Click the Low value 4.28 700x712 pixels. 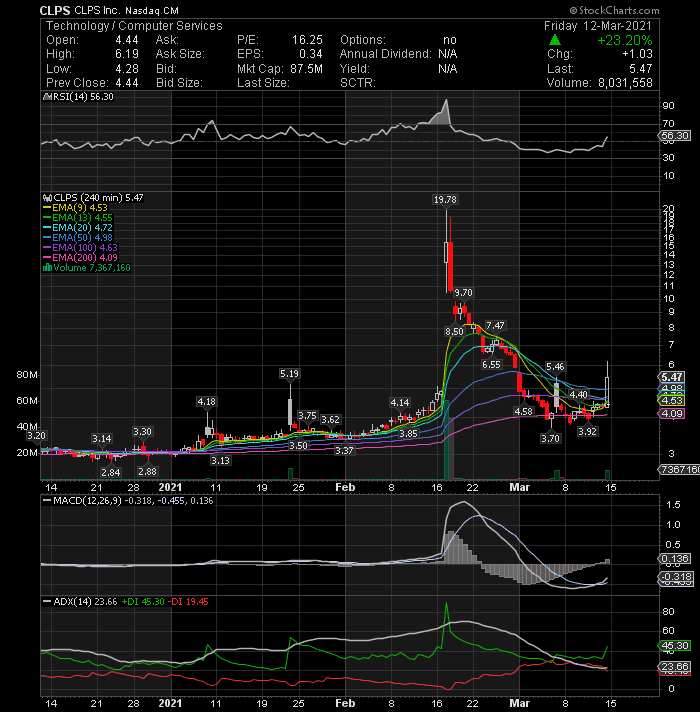[127, 69]
